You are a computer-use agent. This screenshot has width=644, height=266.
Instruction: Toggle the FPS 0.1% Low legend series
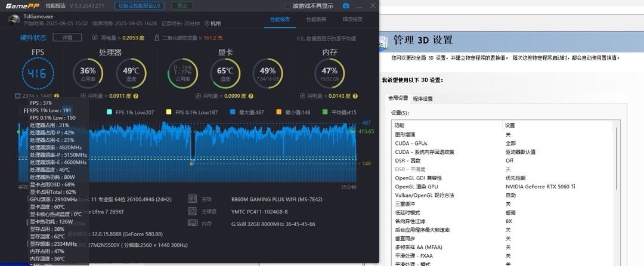[169, 112]
